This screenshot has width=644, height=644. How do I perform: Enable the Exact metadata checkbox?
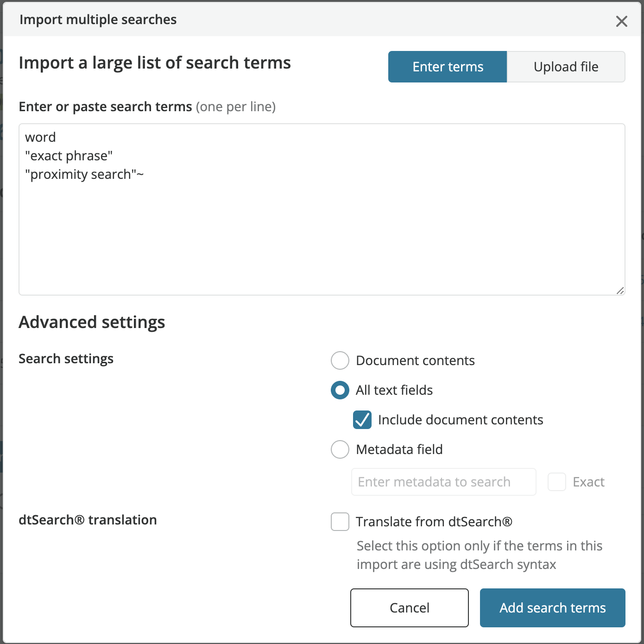pos(556,482)
